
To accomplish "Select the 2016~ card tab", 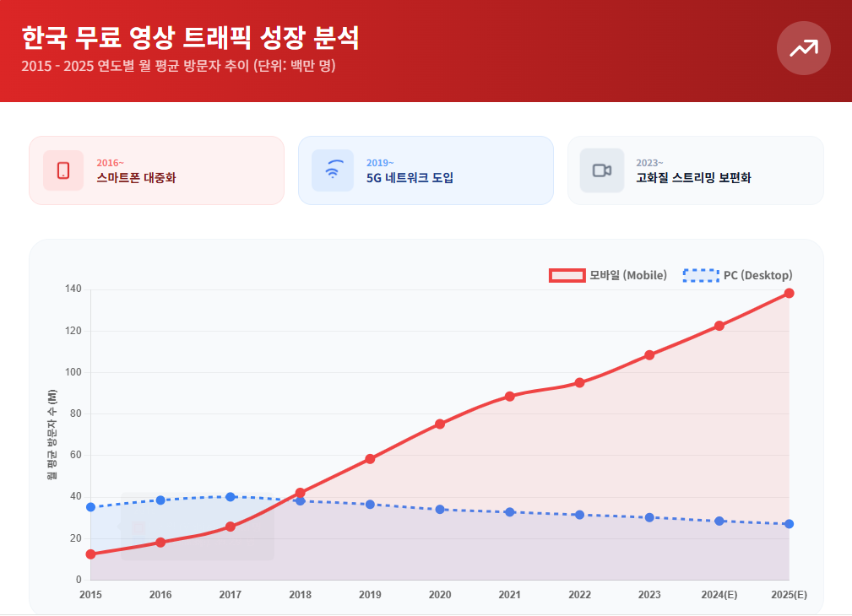I will click(110, 162).
